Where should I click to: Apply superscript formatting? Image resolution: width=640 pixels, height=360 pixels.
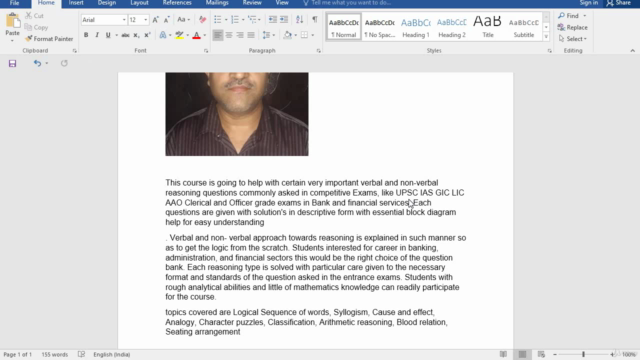click(147, 35)
